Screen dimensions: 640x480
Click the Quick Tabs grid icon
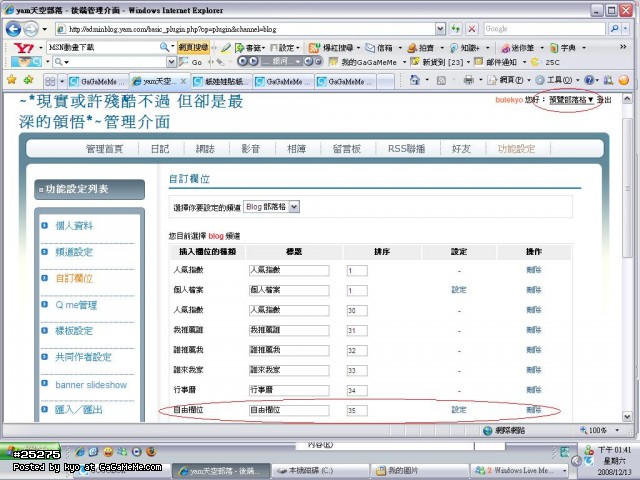[x=50, y=81]
